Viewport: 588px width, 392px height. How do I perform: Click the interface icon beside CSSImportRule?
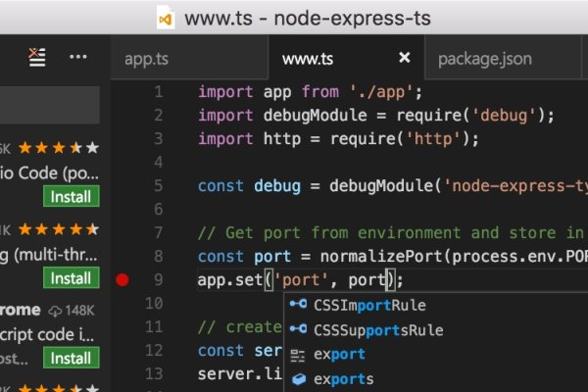299,304
